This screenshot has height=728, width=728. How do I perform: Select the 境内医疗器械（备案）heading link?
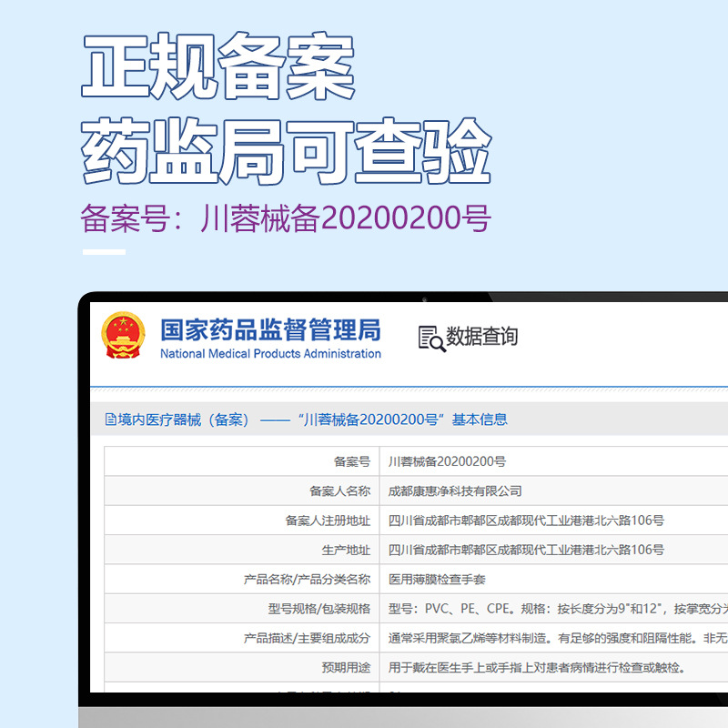click(x=184, y=420)
